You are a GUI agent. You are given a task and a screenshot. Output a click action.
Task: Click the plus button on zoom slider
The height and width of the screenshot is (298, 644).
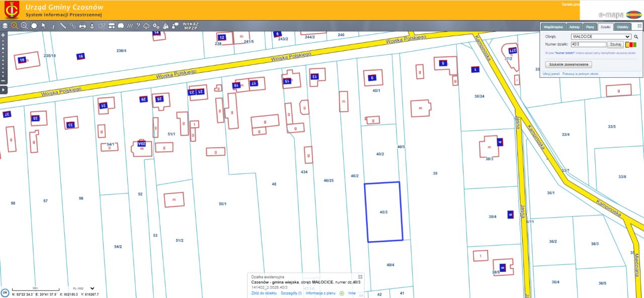coord(3,35)
